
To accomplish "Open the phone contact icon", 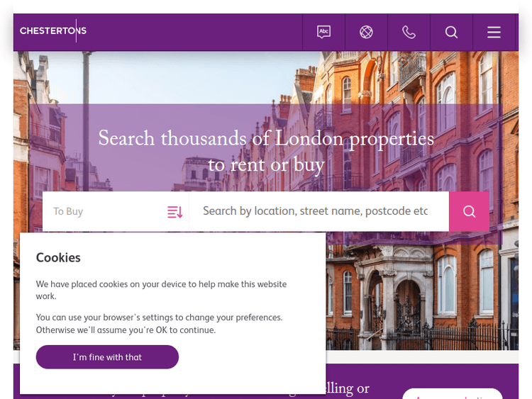I will point(409,32).
